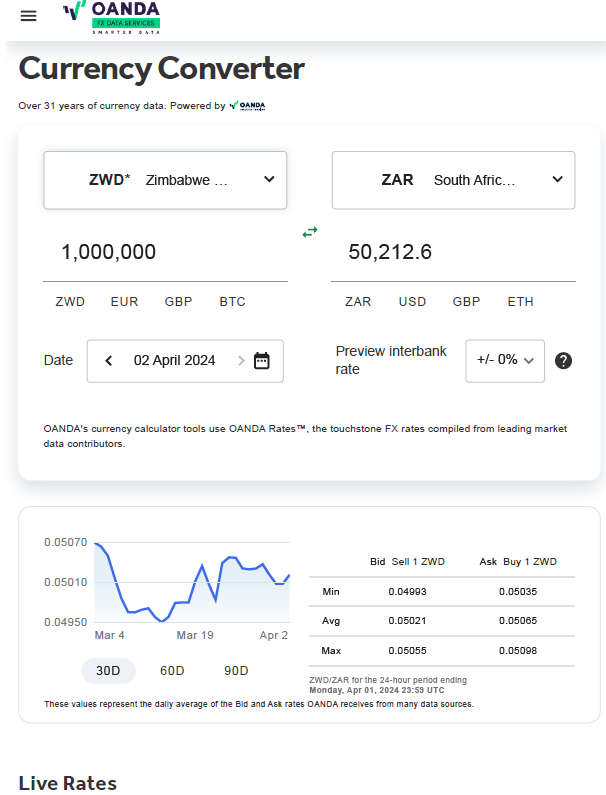Click the Avg bid value 0.05021
Image resolution: width=606 pixels, height=795 pixels.
tap(407, 621)
